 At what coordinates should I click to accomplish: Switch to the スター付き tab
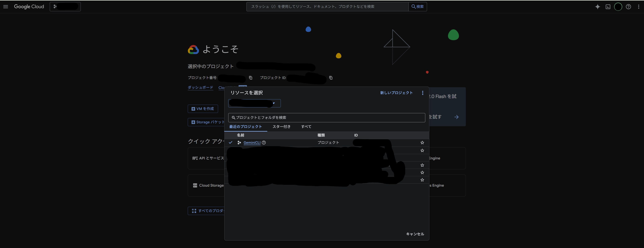[281, 127]
